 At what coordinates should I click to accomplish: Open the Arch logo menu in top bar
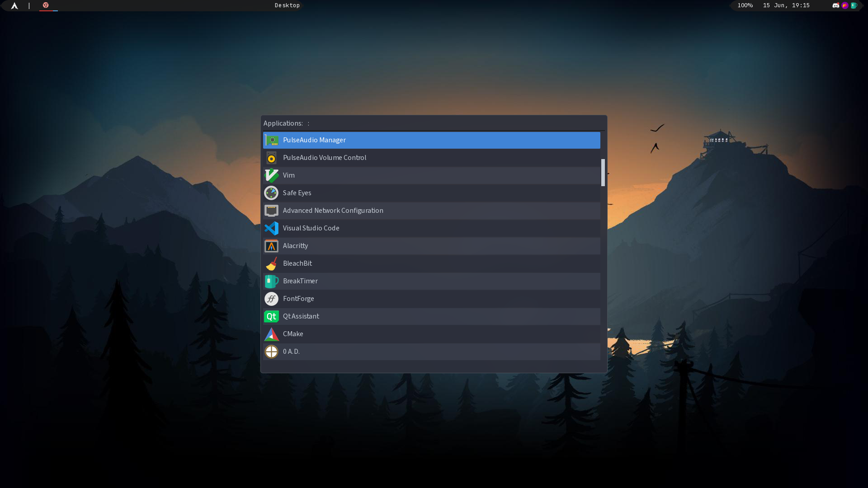[14, 5]
